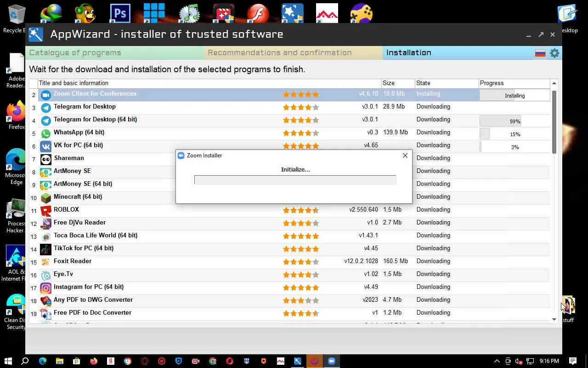Viewport: 588px width, 368px height.
Task: Click the Installing progress bar for Zoom Client
Action: click(514, 96)
